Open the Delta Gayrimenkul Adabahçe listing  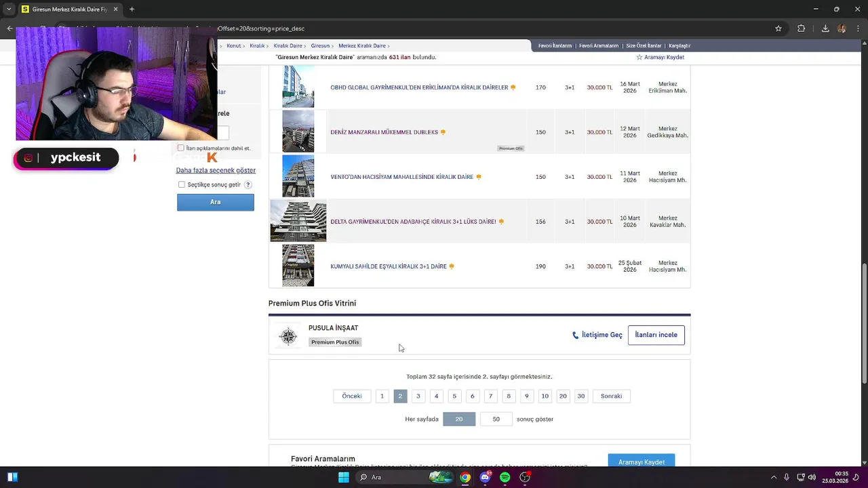click(x=413, y=222)
